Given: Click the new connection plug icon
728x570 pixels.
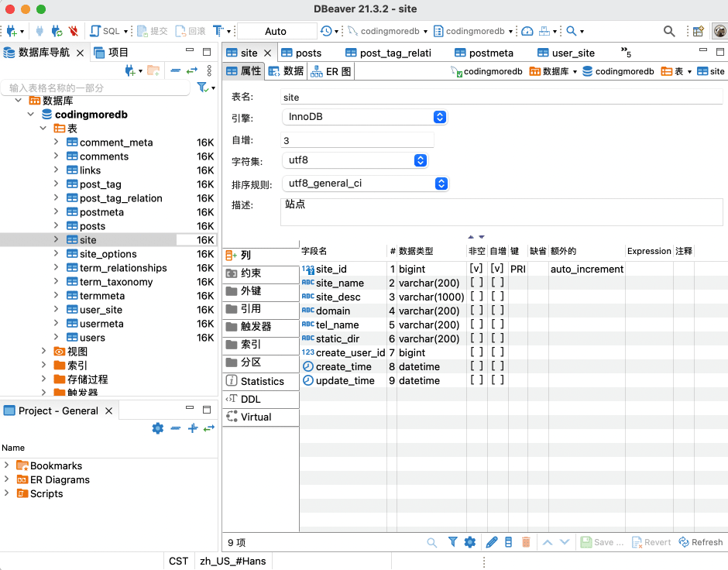Looking at the screenshot, I should coord(12,31).
